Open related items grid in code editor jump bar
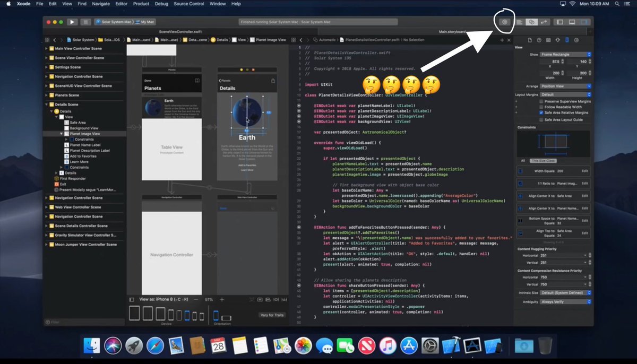 292,40
